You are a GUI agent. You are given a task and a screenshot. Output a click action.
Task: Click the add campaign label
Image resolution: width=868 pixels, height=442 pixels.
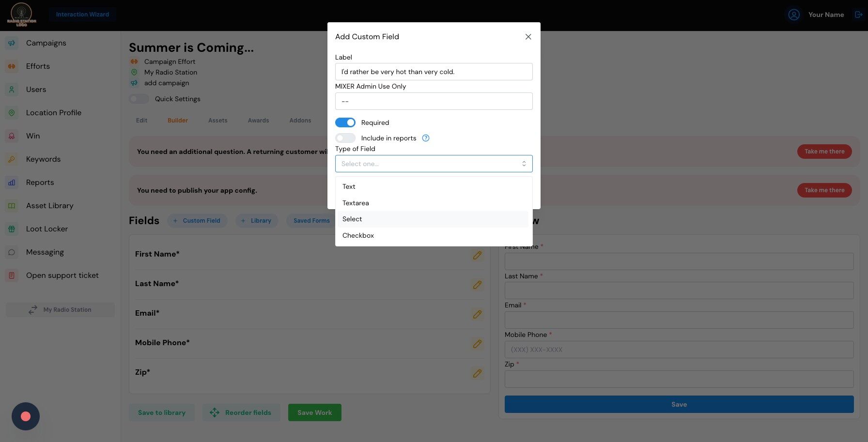coord(167,83)
